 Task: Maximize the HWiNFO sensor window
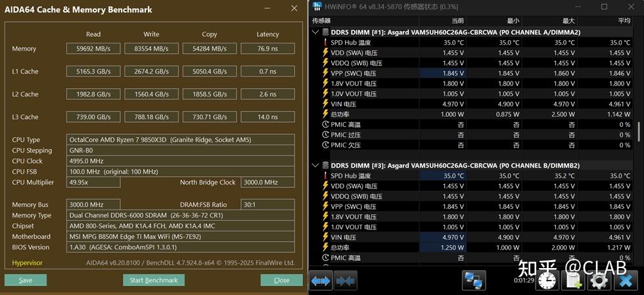point(604,7)
